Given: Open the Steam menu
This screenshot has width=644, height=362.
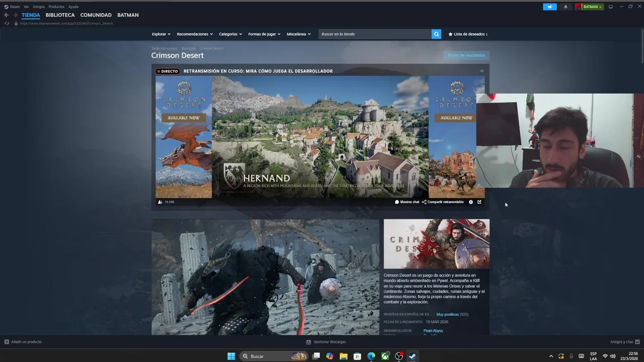Looking at the screenshot, I should [x=15, y=7].
